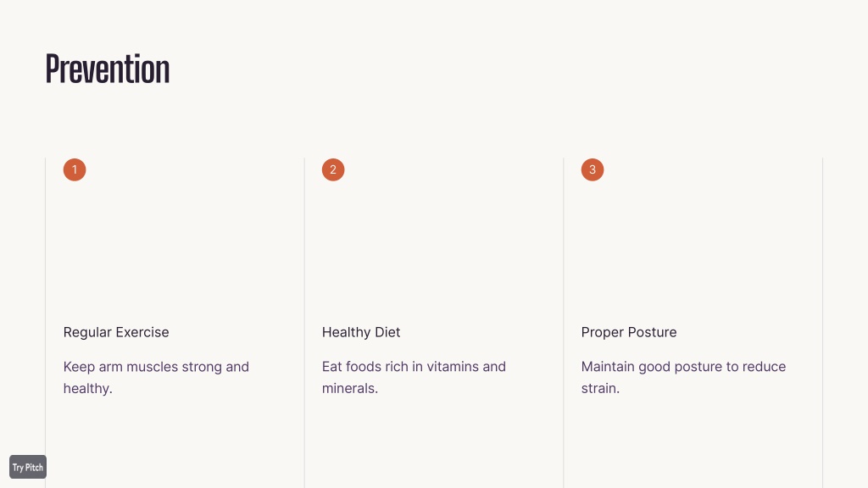The height and width of the screenshot is (488, 868).
Task: Click the word 'healthy.' under Regular Exercise
Action: click(87, 388)
